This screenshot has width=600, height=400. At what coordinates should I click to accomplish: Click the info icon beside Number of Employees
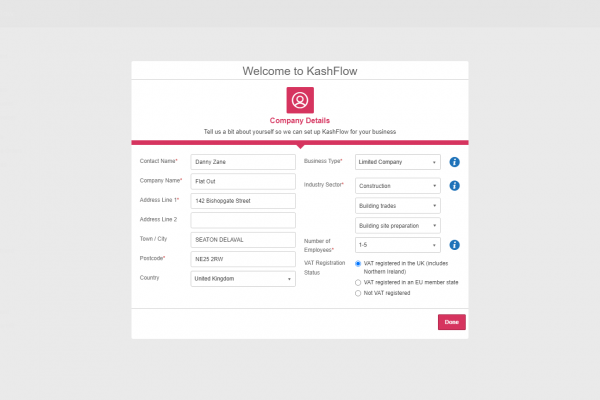(x=454, y=245)
